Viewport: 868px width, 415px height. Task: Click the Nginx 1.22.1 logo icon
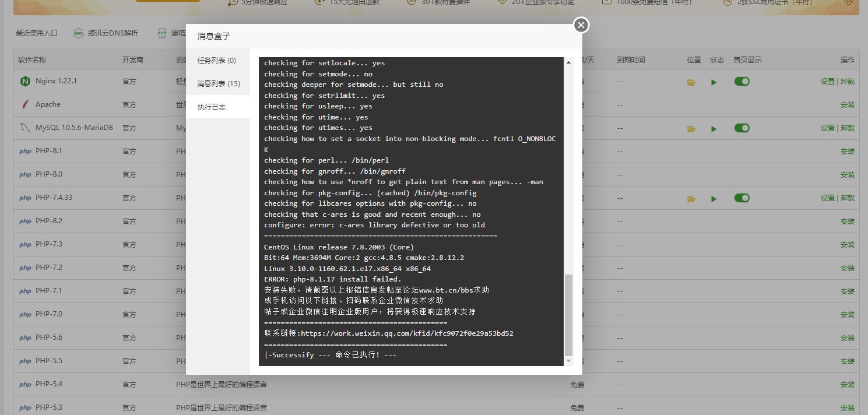[25, 81]
